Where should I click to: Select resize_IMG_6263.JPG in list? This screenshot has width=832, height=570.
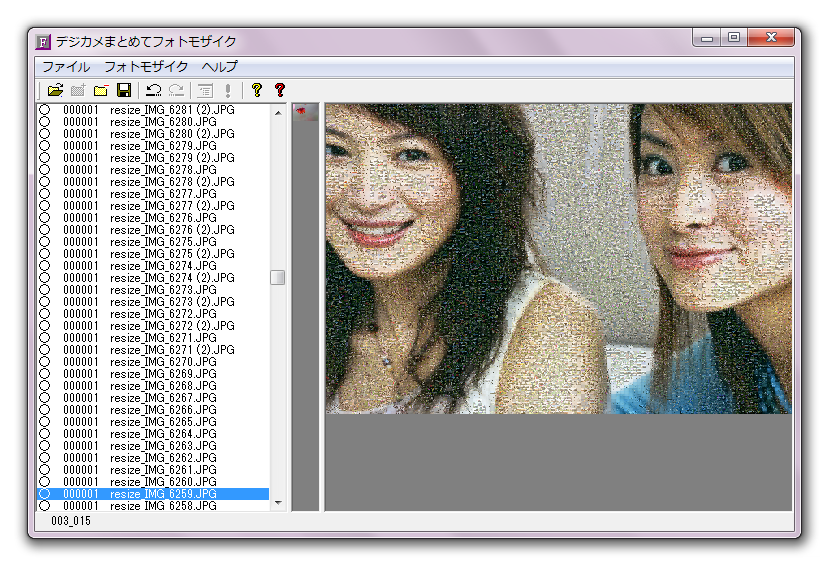[153, 446]
